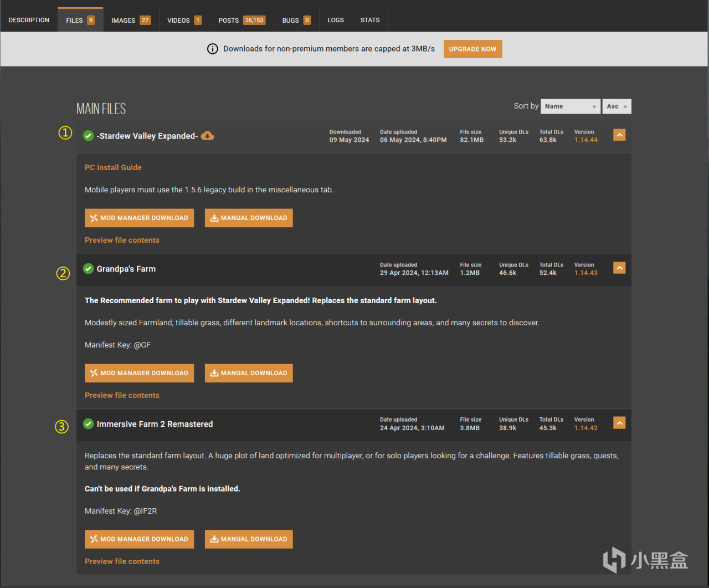Collapse the Immersive Farm 2 Remastered section
The image size is (709, 588).
[619, 423]
